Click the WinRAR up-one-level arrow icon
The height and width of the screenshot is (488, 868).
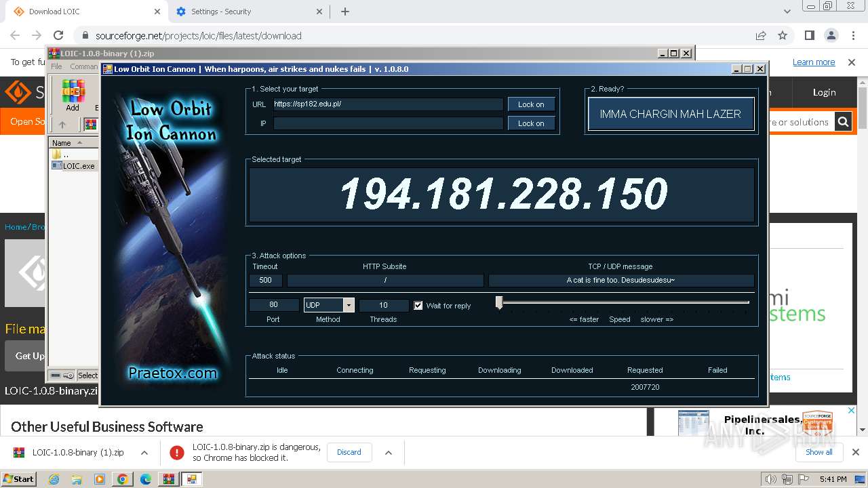click(62, 124)
